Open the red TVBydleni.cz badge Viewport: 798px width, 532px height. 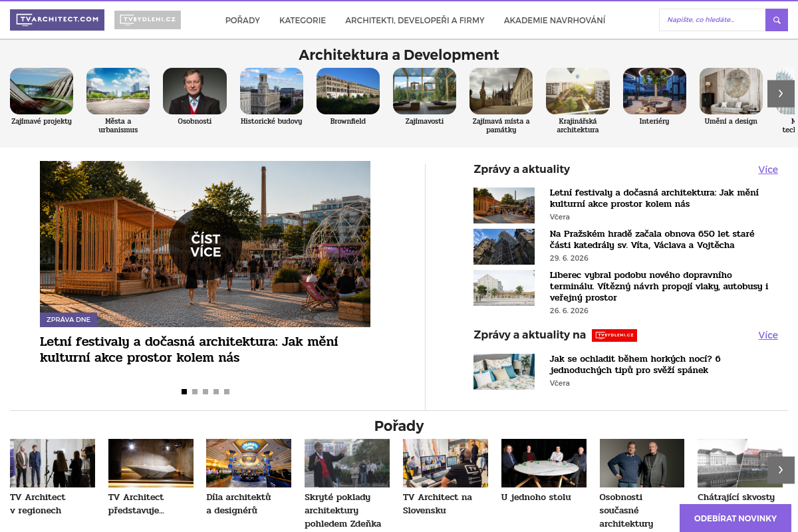click(x=614, y=335)
